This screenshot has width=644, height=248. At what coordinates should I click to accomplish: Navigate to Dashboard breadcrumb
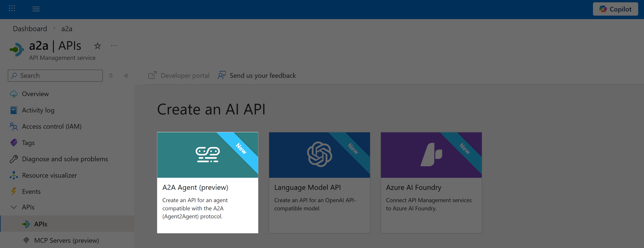29,29
